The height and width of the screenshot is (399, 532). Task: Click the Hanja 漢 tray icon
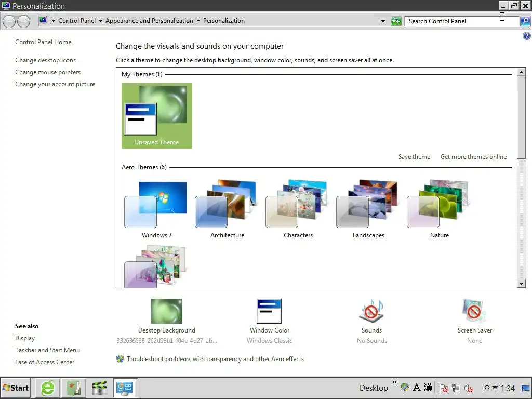pyautogui.click(x=428, y=388)
